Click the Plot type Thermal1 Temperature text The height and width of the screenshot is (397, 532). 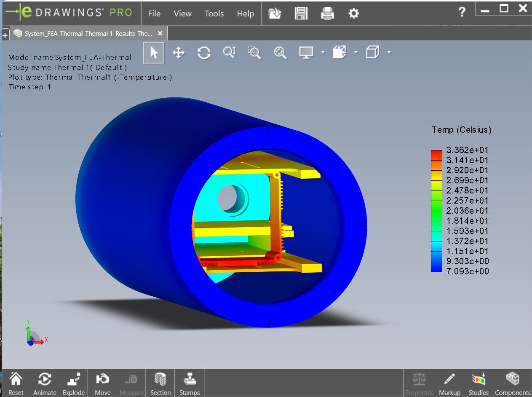(x=90, y=77)
